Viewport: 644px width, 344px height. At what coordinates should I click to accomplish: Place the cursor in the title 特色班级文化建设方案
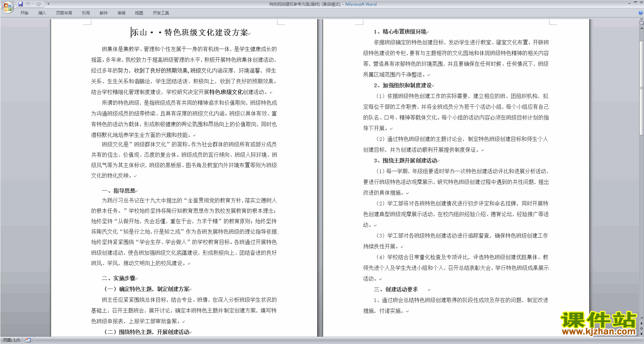(206, 33)
